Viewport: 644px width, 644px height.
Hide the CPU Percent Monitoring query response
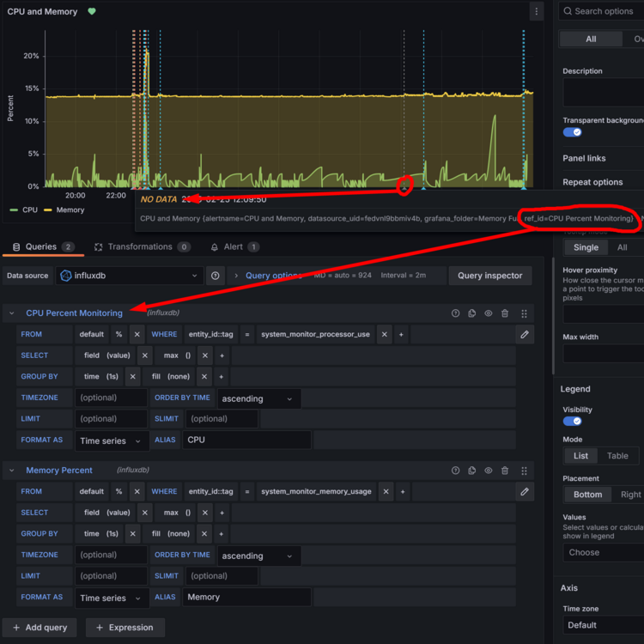(x=489, y=313)
